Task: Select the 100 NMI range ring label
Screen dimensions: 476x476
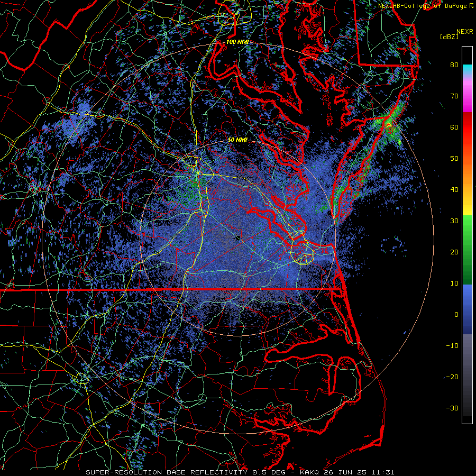Action: pos(237,42)
